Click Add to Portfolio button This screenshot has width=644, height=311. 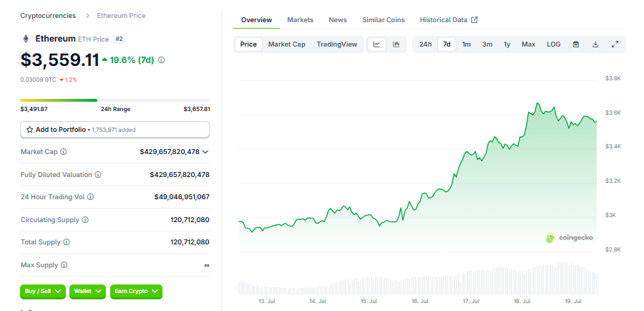(x=114, y=130)
